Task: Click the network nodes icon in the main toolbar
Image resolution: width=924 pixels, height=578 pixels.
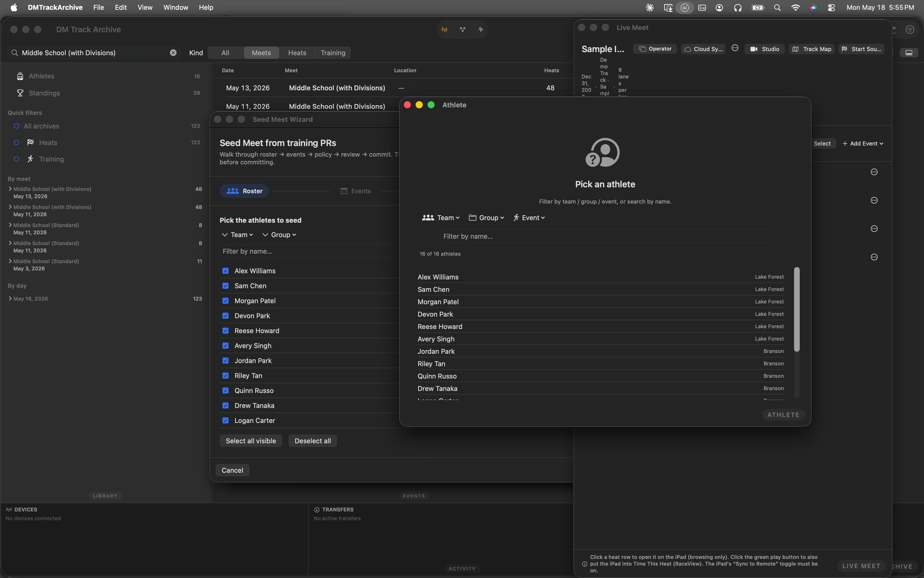Action: [462, 29]
